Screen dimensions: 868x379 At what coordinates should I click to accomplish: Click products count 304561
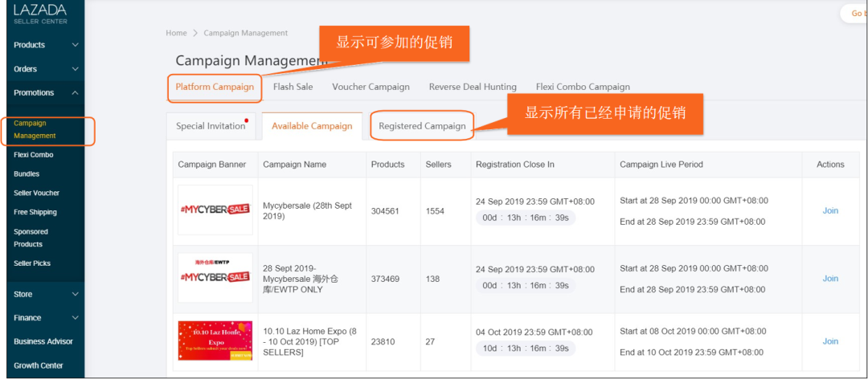(x=385, y=211)
